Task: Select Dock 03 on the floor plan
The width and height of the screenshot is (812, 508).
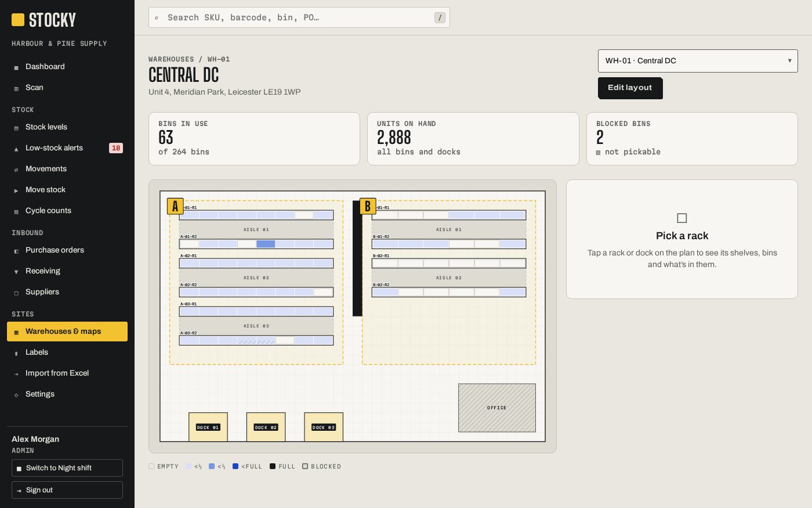Action: click(x=324, y=427)
